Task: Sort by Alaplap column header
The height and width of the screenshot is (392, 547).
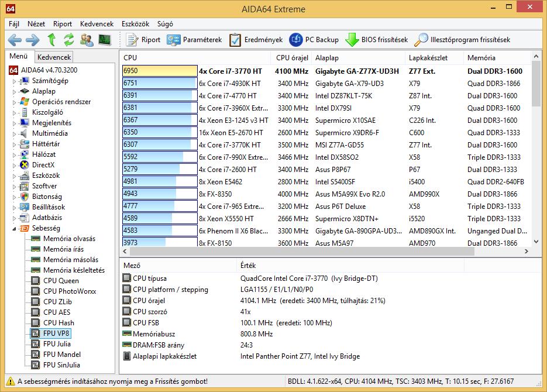Action: coord(359,57)
